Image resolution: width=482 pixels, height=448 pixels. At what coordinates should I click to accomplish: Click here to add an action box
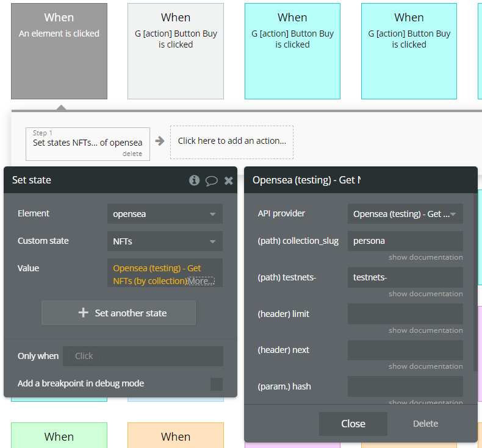(232, 142)
